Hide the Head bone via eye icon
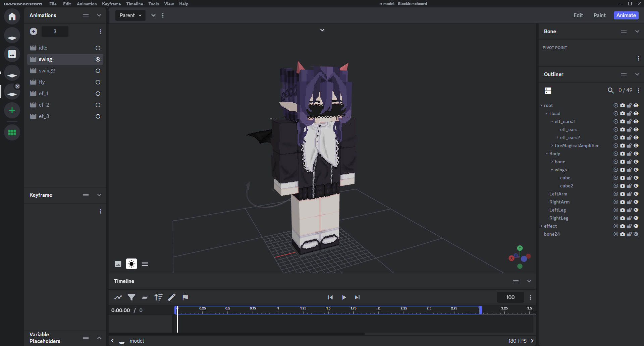The image size is (644, 346). tap(636, 114)
